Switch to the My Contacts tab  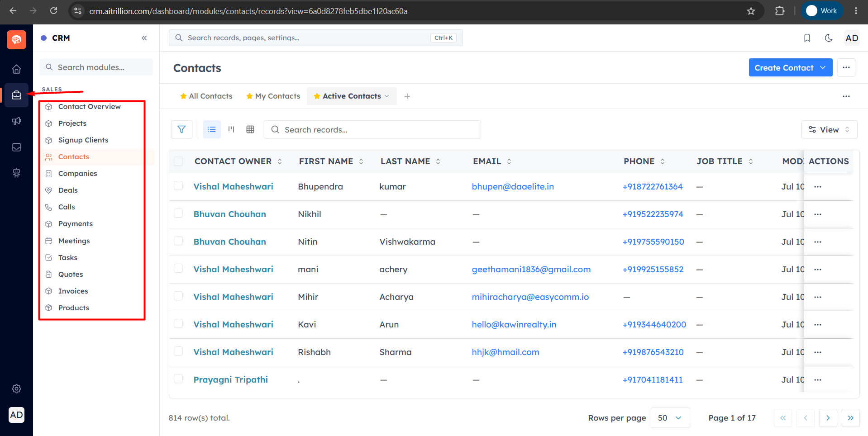point(273,96)
